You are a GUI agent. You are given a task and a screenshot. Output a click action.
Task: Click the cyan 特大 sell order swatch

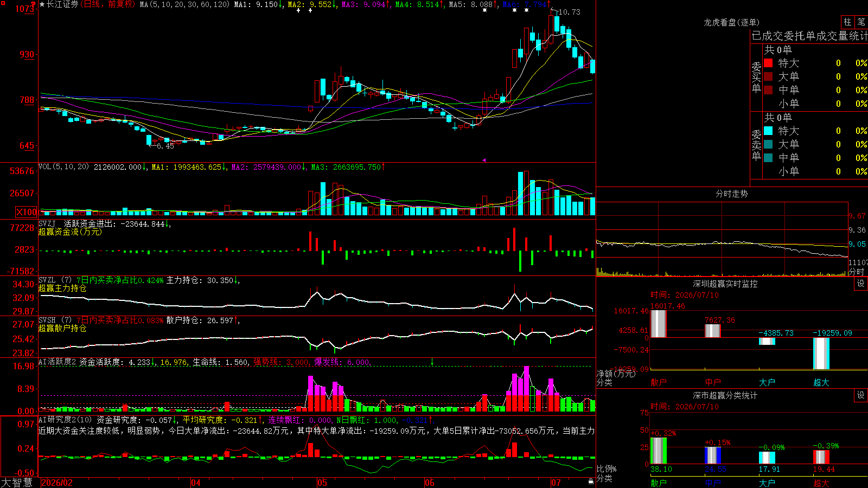click(x=768, y=131)
